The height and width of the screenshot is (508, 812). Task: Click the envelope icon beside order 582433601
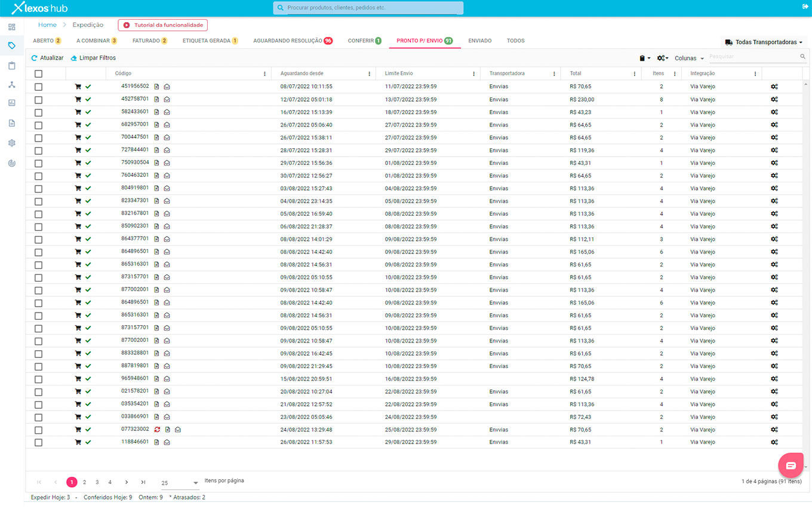[167, 112]
